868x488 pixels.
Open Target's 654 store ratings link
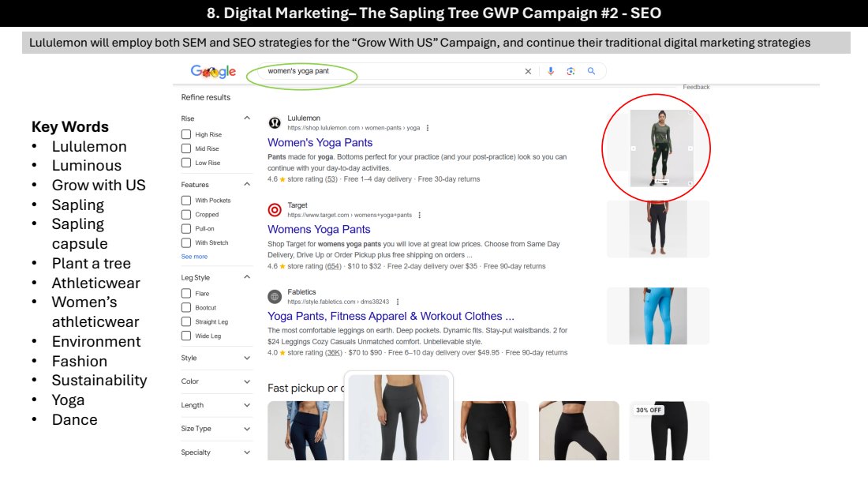tap(333, 266)
